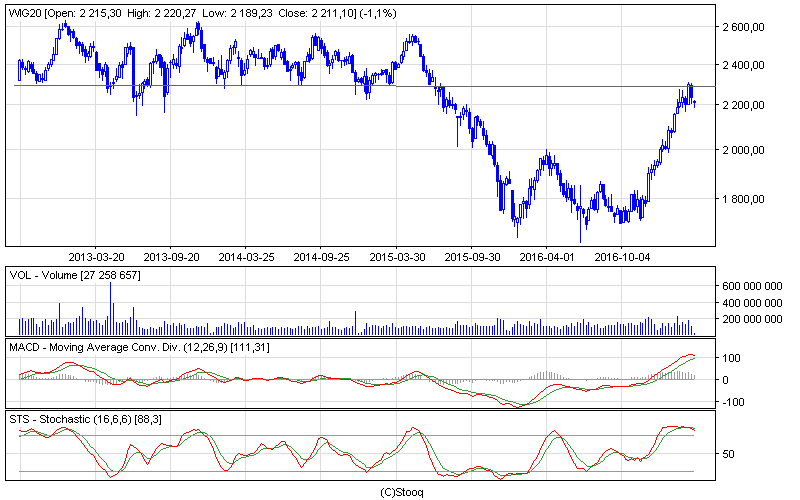The height and width of the screenshot is (500, 800).
Task: Select the -100 value on the MACD axis
Action: 736,402
